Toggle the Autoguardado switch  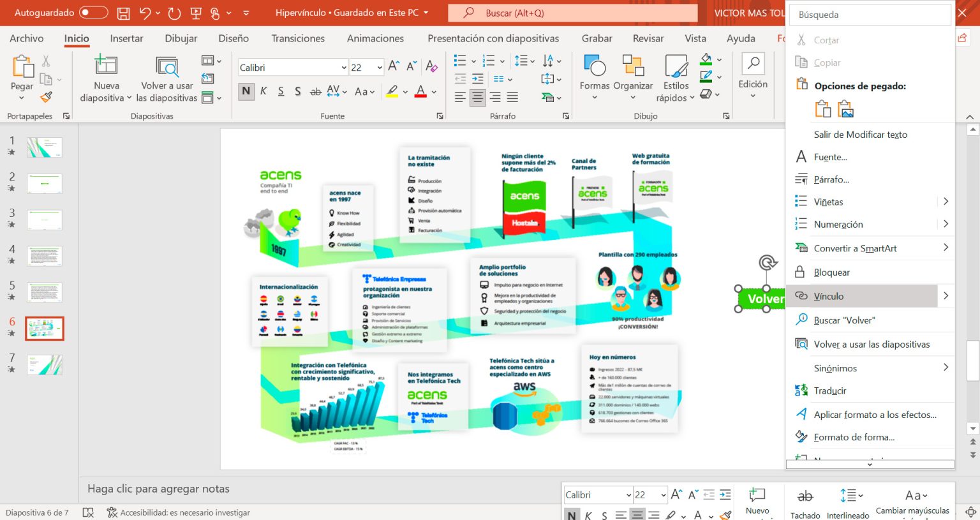point(93,13)
